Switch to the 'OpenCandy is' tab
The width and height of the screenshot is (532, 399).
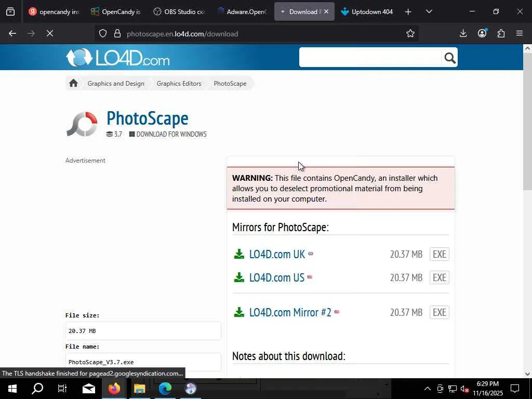(116, 12)
